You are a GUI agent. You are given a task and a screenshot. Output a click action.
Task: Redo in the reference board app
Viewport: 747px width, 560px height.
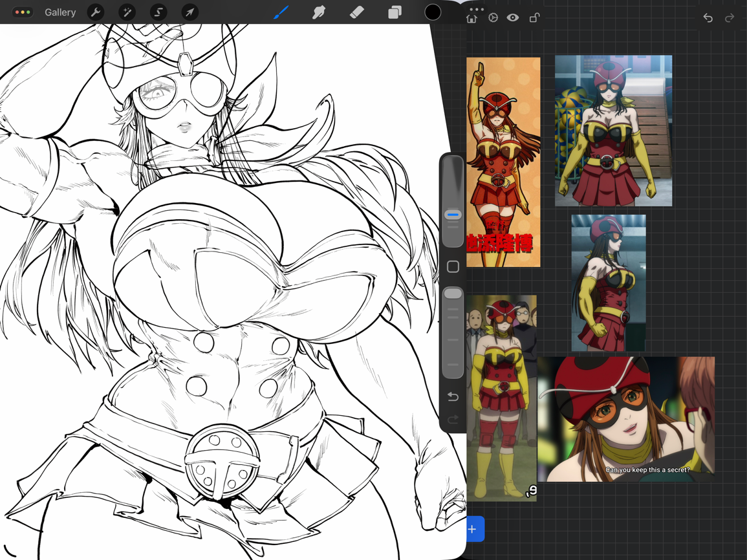pyautogui.click(x=730, y=18)
